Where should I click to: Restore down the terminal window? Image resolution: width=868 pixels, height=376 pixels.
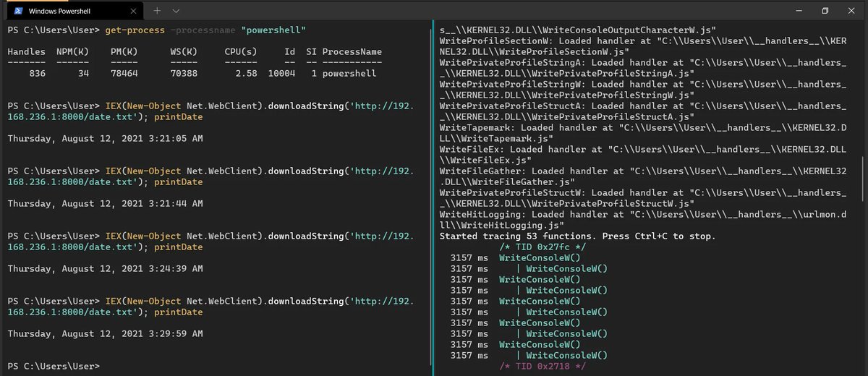pos(825,11)
